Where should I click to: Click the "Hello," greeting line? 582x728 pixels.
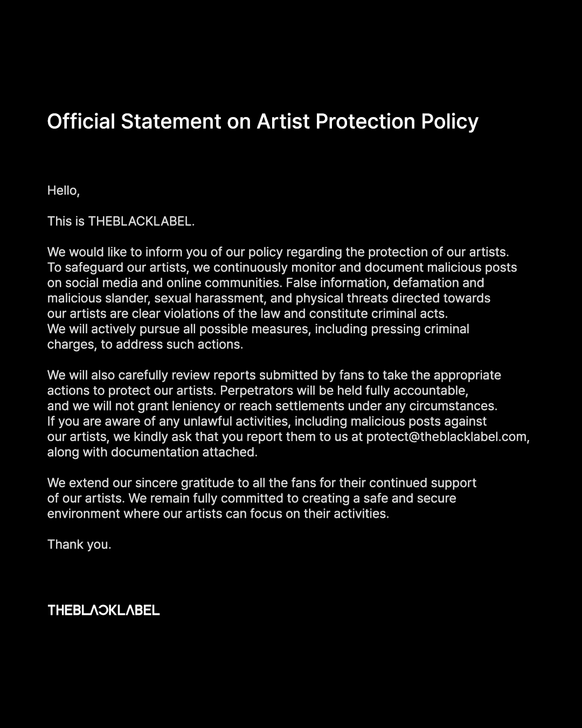pyautogui.click(x=64, y=190)
